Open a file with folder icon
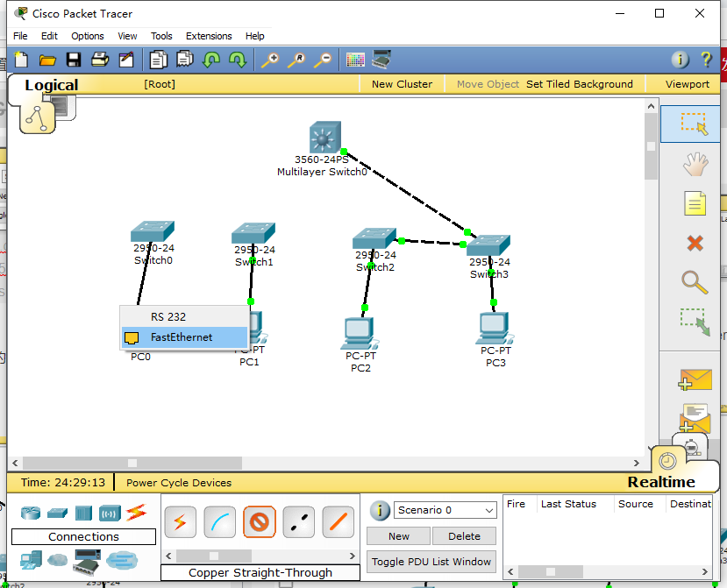This screenshot has width=727, height=588. coord(47,60)
